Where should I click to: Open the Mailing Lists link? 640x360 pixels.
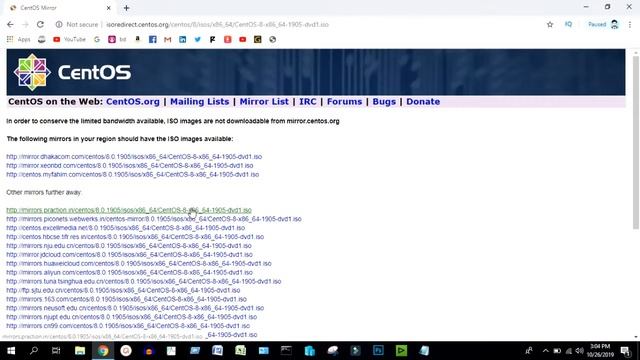tap(200, 102)
